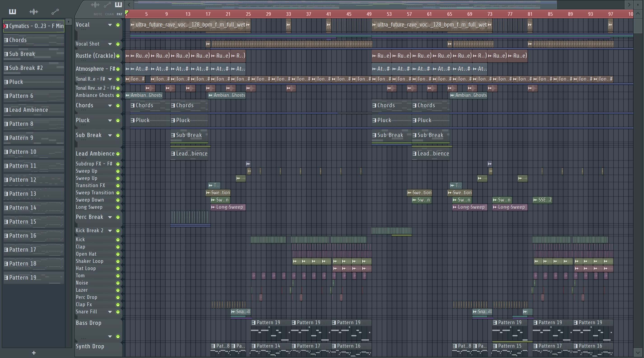Click the first Sub Break pattern clip
Viewport: 644px width, 358px height.
189,135
